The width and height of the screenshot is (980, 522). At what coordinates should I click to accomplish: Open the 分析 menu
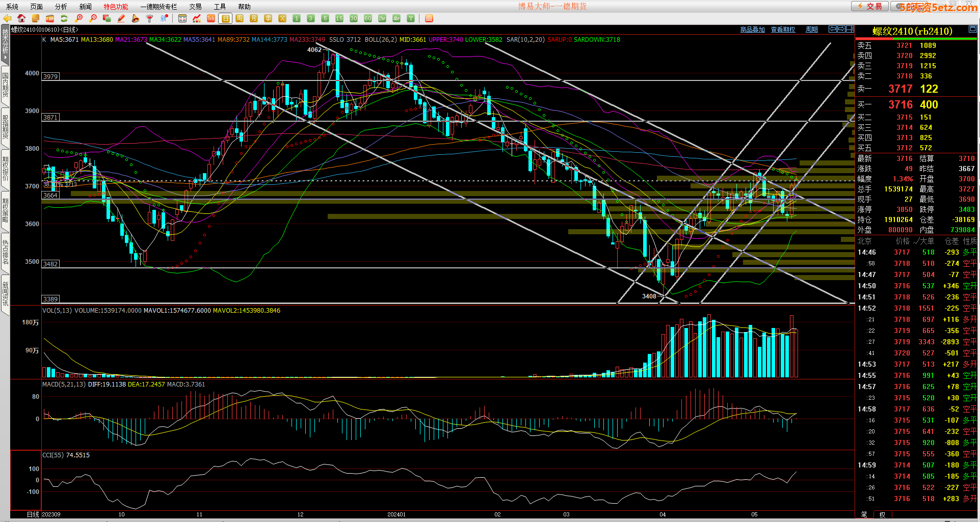[x=61, y=7]
